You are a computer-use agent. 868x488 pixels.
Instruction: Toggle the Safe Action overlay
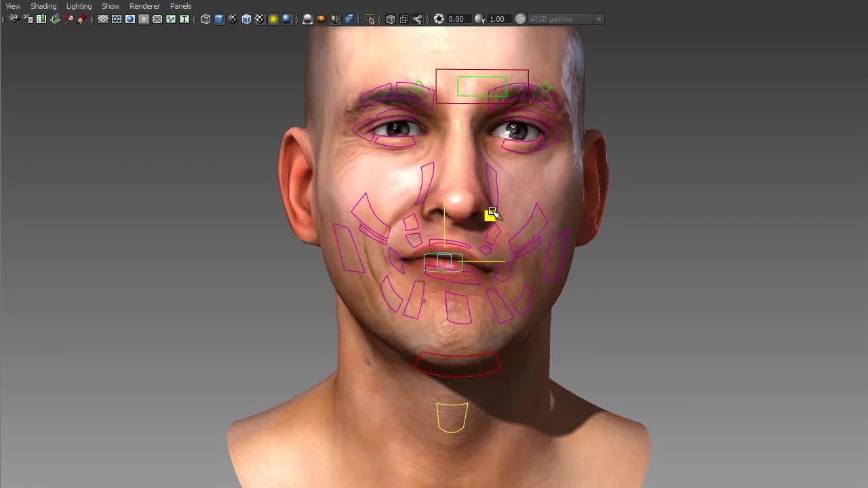pos(171,19)
